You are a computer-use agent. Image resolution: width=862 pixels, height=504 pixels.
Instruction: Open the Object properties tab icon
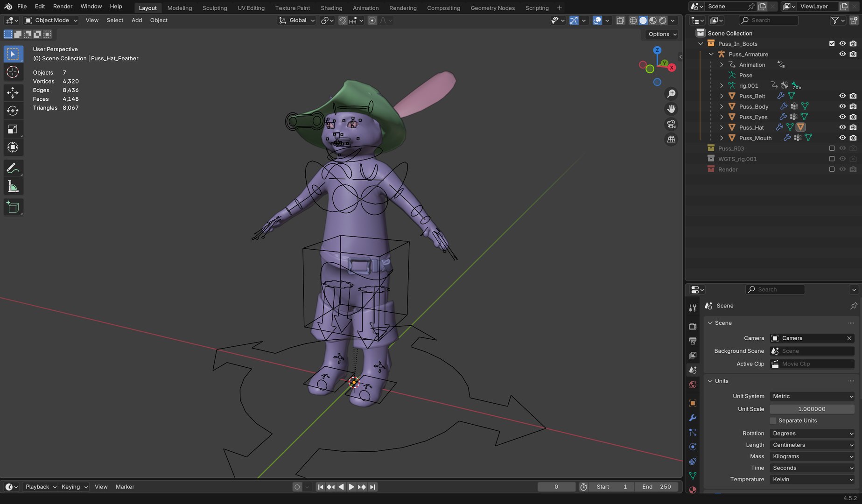click(693, 403)
